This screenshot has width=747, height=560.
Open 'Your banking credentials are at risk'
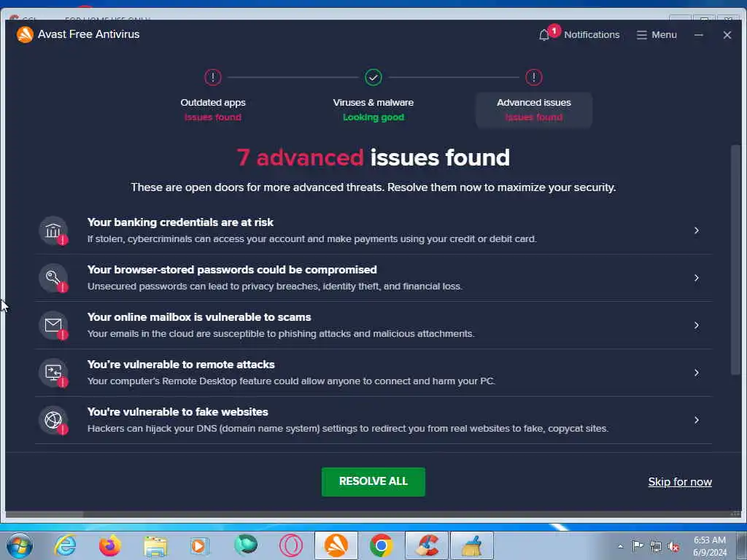(373, 230)
